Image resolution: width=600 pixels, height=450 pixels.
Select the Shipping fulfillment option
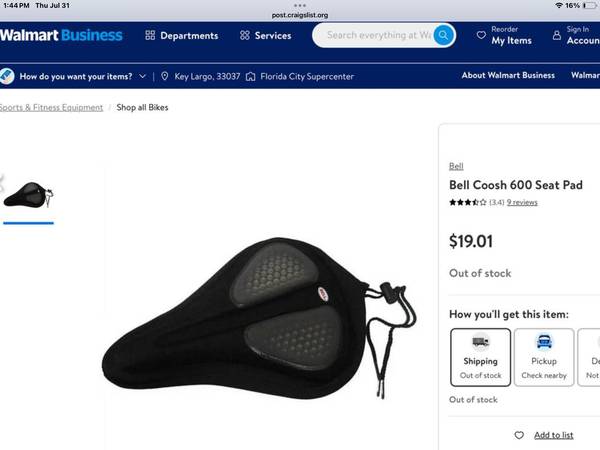pos(480,357)
